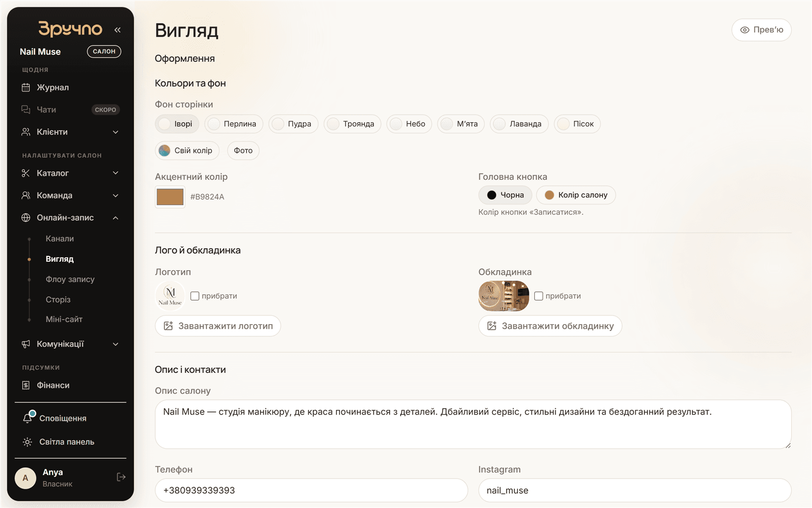Tick the прибрати checkbox for cover
This screenshot has width=812, height=508.
pos(539,296)
